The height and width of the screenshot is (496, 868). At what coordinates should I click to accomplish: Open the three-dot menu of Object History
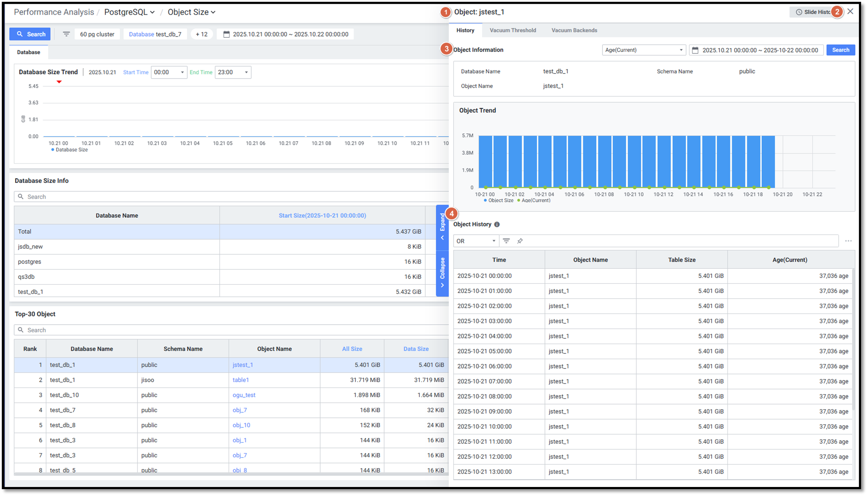coord(848,241)
